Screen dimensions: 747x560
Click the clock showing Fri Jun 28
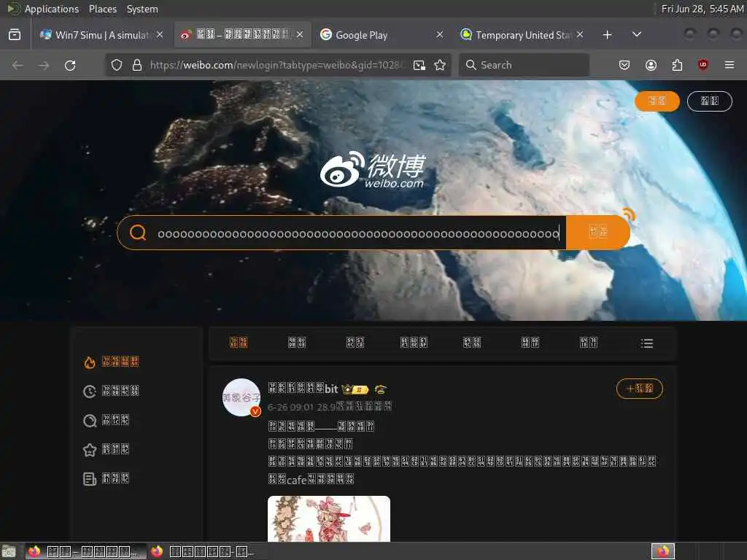(702, 9)
